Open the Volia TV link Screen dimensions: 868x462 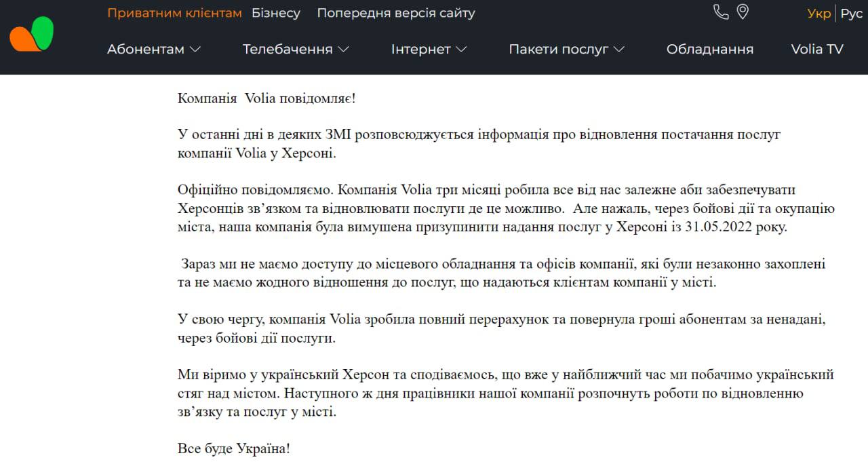point(817,49)
